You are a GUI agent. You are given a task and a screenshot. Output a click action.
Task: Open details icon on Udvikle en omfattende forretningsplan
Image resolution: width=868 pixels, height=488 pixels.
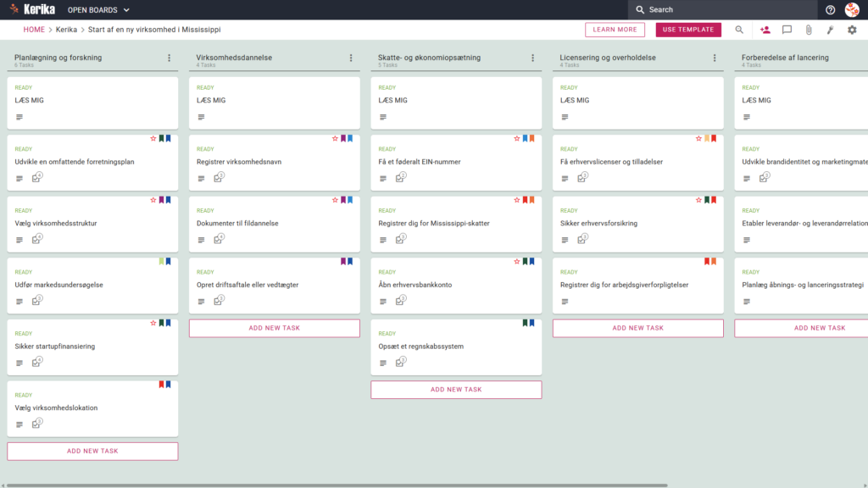(19, 179)
